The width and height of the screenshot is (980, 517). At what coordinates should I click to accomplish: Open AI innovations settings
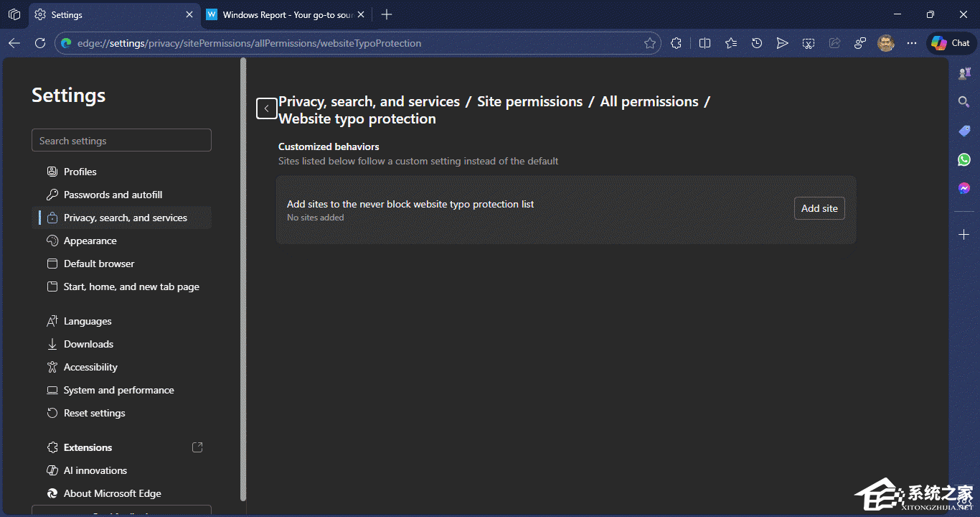(x=121, y=470)
